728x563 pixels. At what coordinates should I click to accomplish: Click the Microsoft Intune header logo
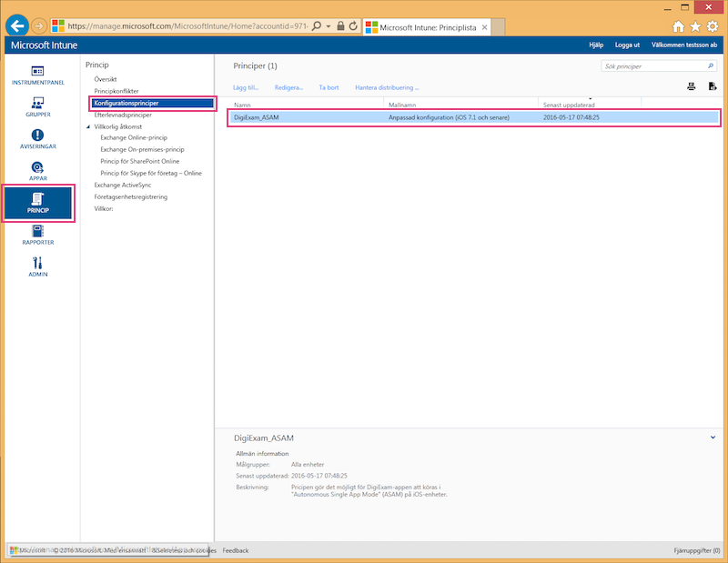44,45
